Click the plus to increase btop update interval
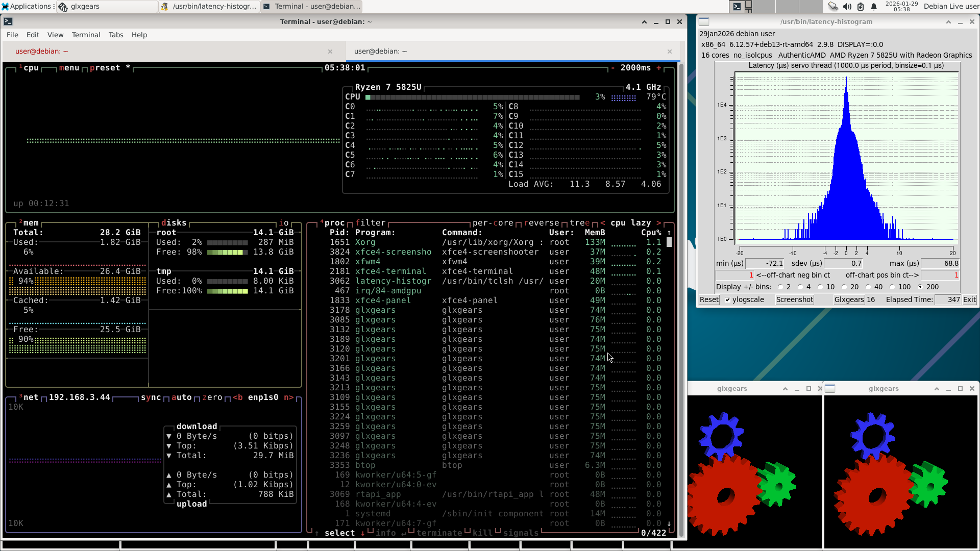Screen dimensions: 980x551 click(659, 68)
